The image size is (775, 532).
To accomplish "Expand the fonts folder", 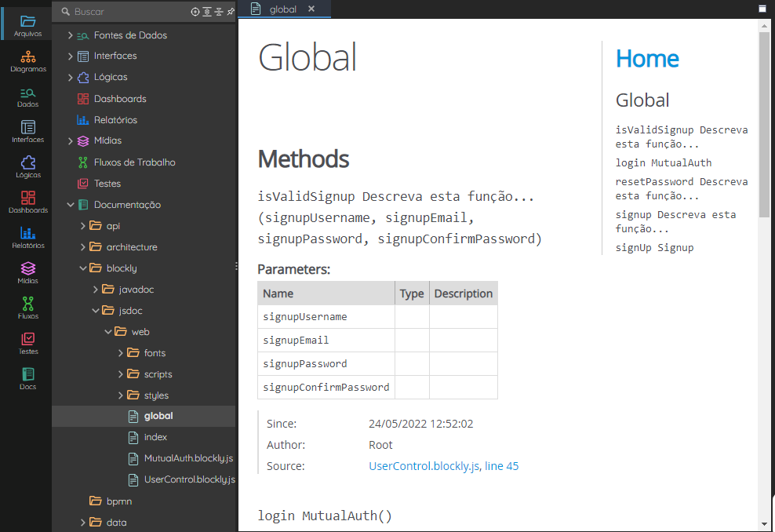I will tap(120, 353).
